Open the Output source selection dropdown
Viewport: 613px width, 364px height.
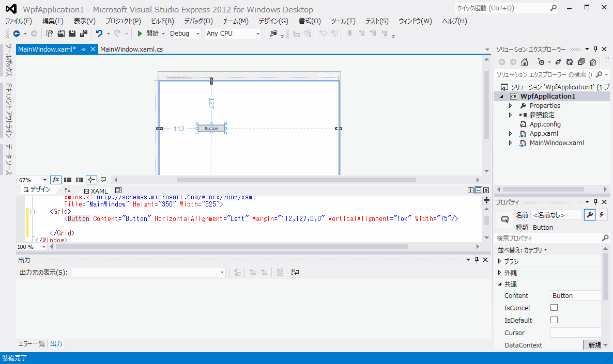coord(222,272)
